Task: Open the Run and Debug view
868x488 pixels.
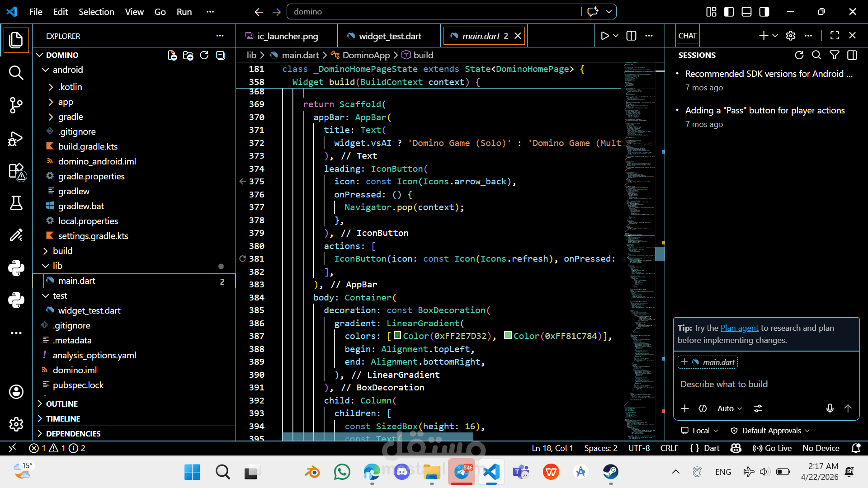Action: tap(16, 138)
